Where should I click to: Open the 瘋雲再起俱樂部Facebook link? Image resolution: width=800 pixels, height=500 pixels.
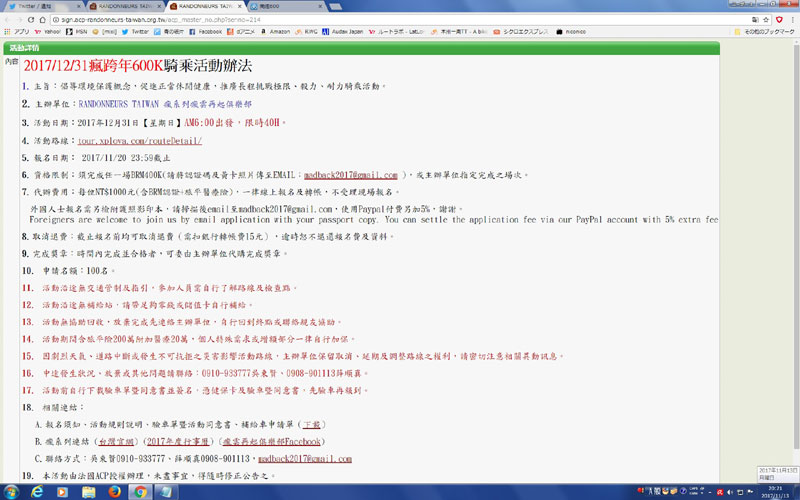(271, 441)
